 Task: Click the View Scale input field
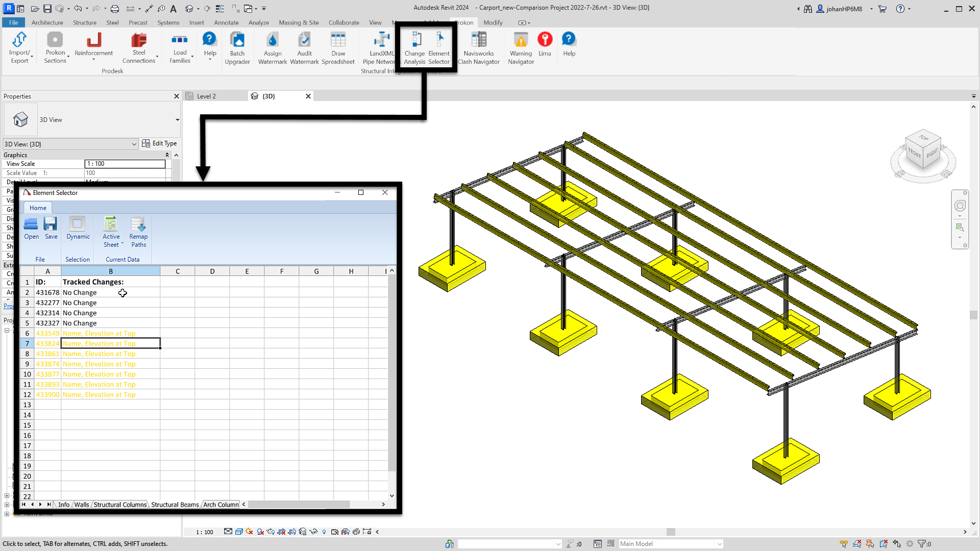[x=125, y=164]
